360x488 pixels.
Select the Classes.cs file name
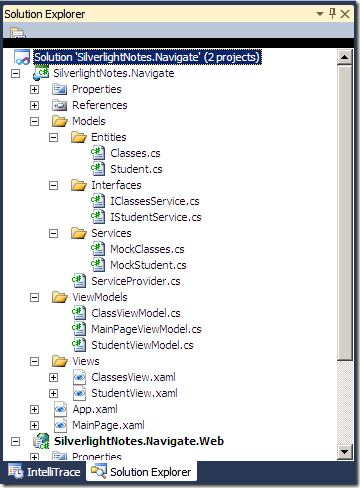click(135, 153)
